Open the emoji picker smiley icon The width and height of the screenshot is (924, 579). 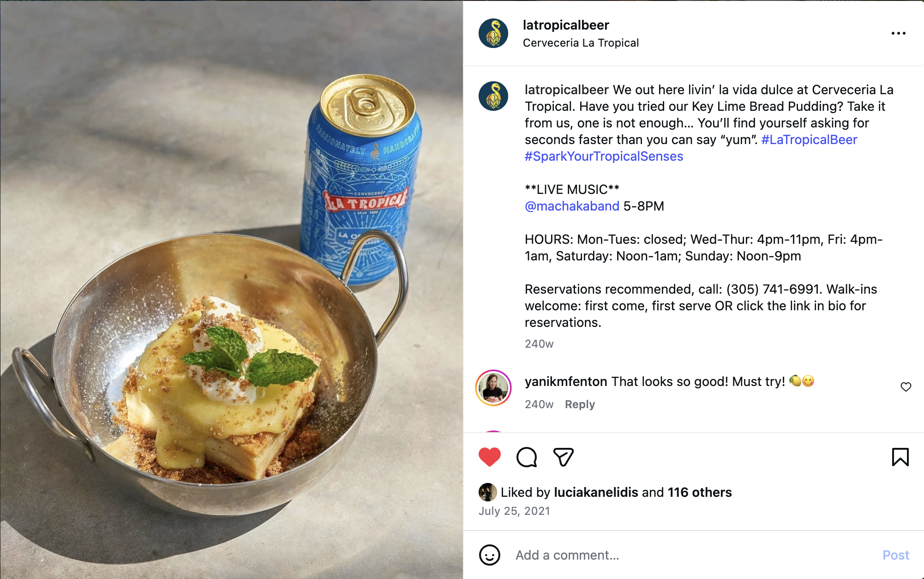pyautogui.click(x=490, y=555)
